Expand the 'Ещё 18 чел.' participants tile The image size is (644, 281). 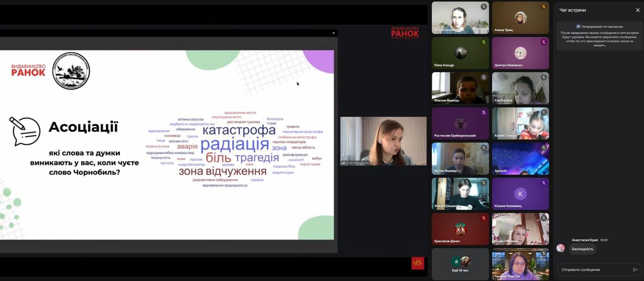click(460, 264)
